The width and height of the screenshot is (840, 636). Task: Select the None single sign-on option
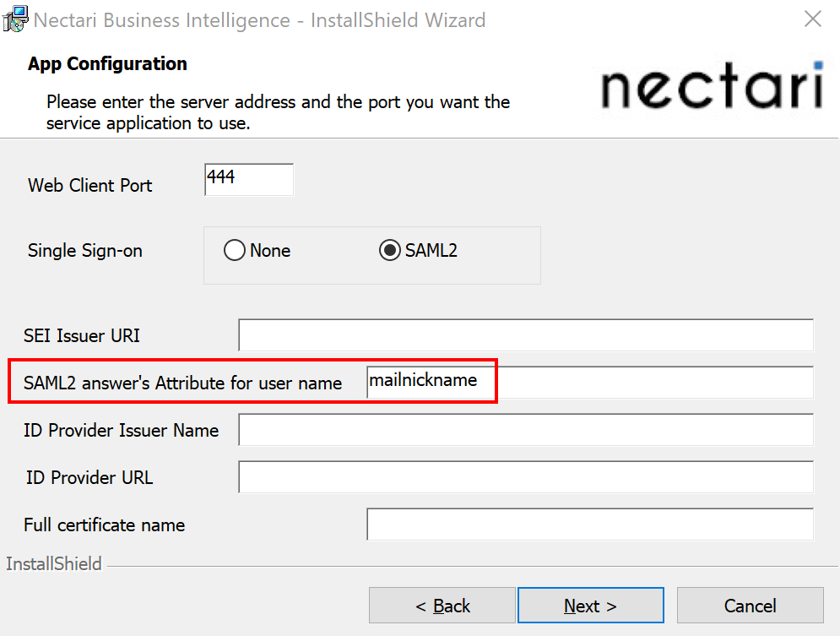[x=235, y=250]
